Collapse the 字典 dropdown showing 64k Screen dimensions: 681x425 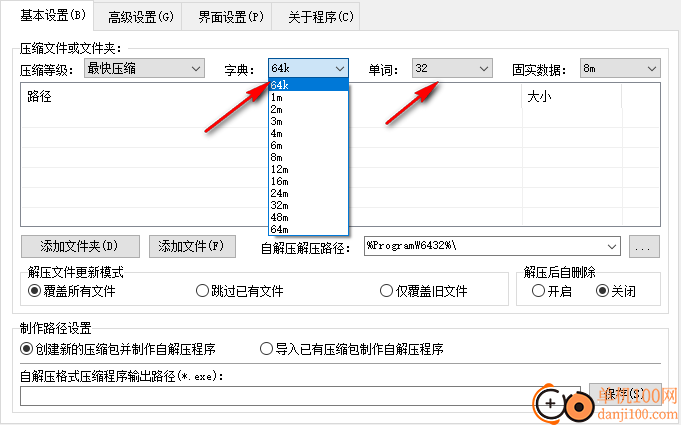(308, 69)
